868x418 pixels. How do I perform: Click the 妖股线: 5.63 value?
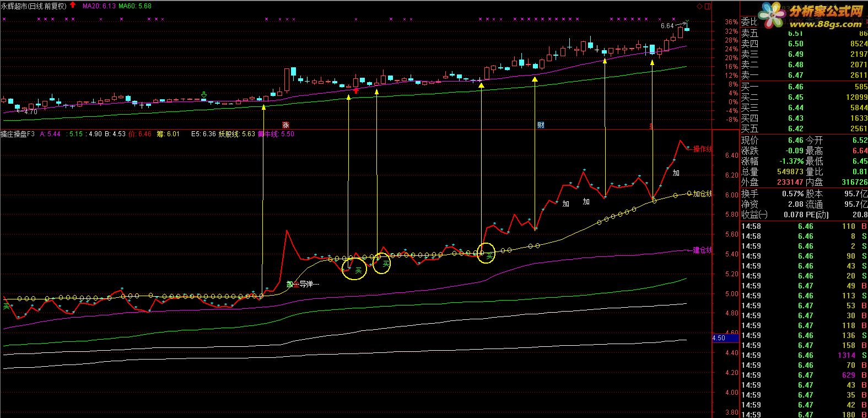click(x=237, y=134)
